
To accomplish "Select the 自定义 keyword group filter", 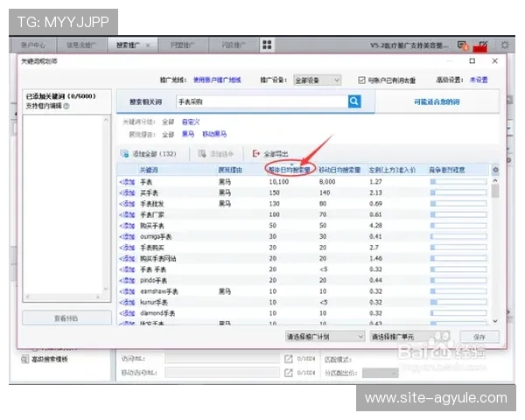I will tap(191, 122).
